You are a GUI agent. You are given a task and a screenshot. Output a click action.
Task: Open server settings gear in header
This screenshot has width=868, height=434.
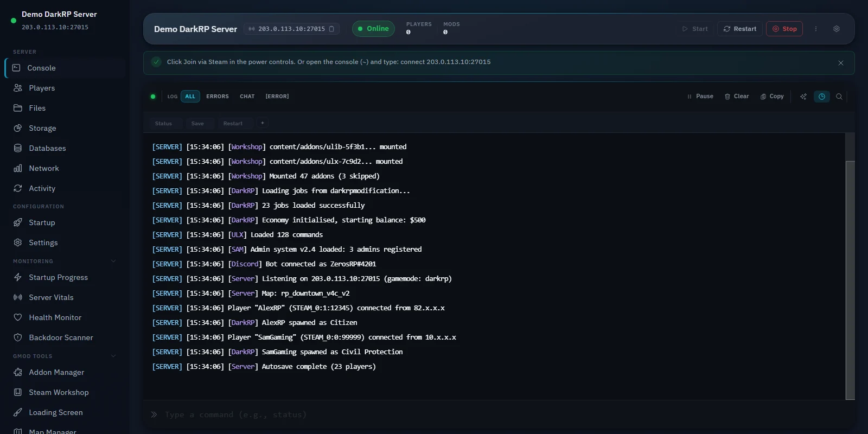837,29
